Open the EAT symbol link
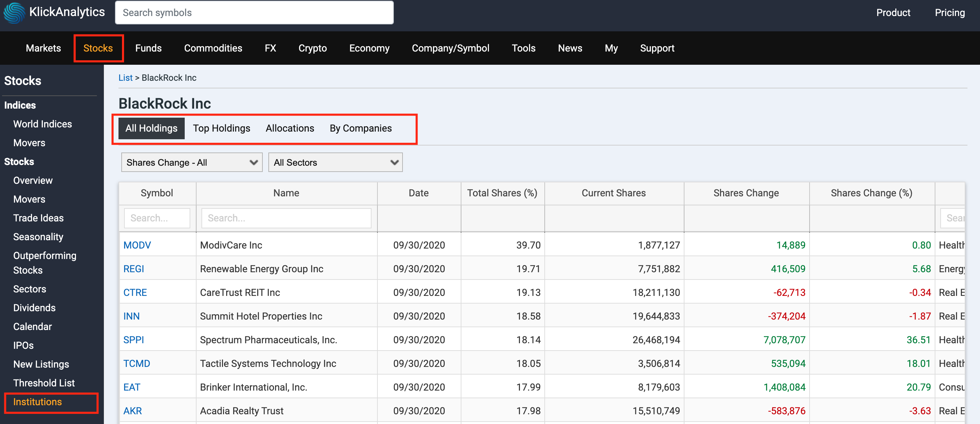The image size is (980, 424). pyautogui.click(x=132, y=387)
